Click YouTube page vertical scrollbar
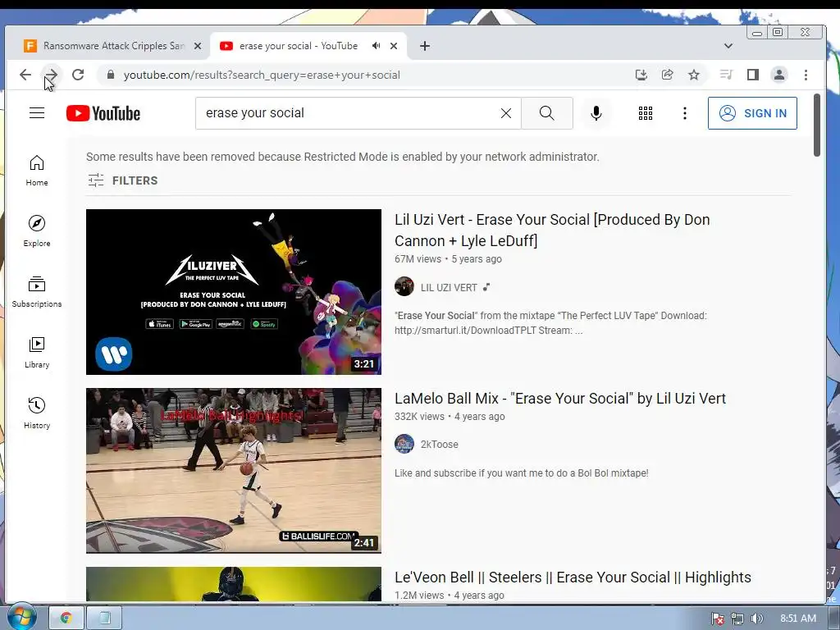 pos(816,126)
